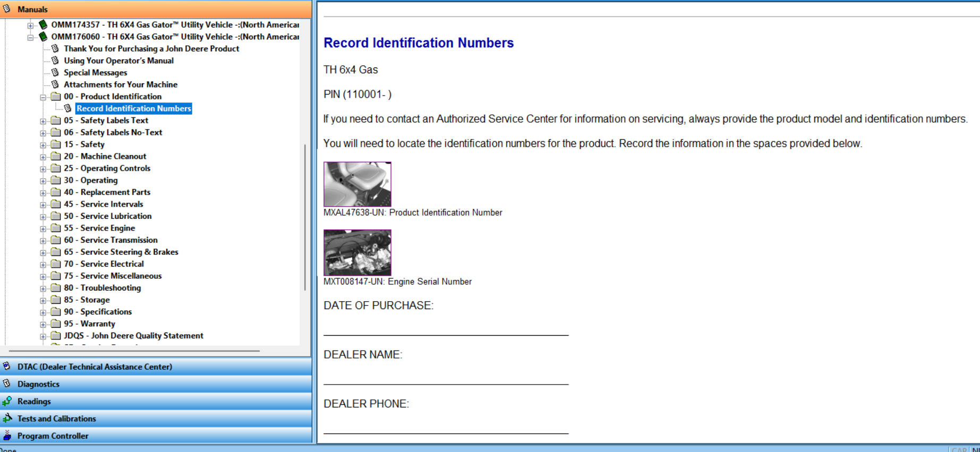Click folder icon of 15 - Safety
Viewport: 980px width, 452px height.
point(56,144)
